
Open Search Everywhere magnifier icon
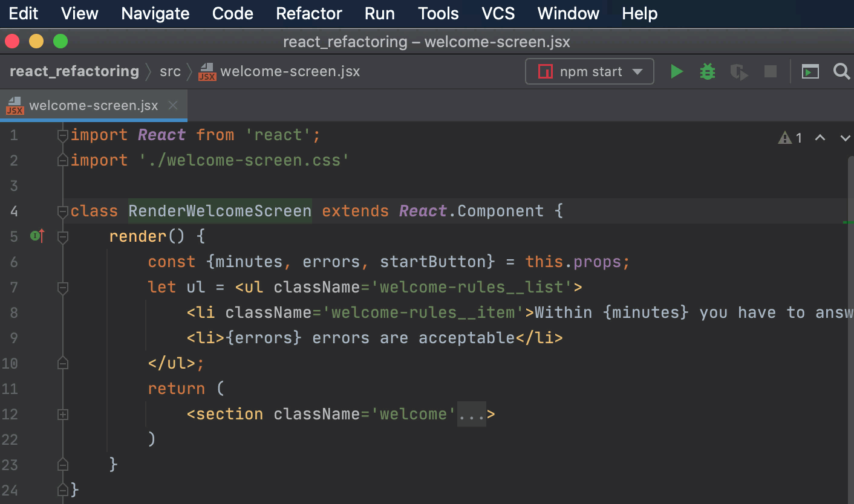841,71
